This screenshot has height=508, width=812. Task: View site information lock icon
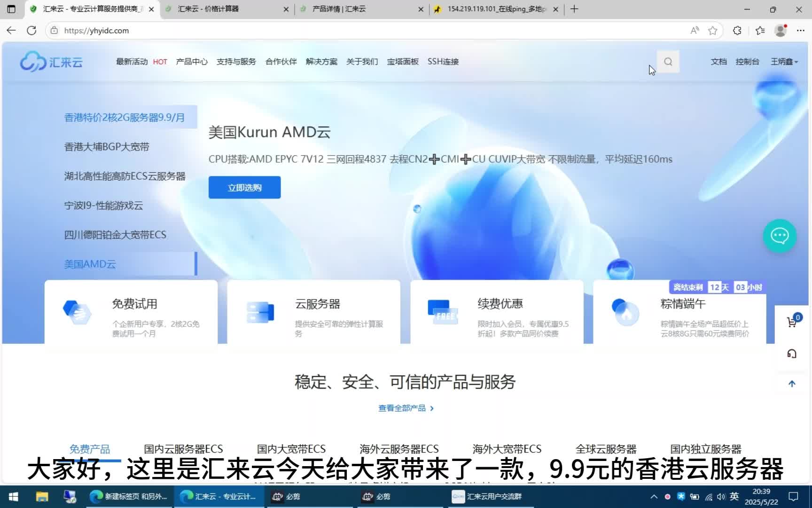[x=55, y=31]
